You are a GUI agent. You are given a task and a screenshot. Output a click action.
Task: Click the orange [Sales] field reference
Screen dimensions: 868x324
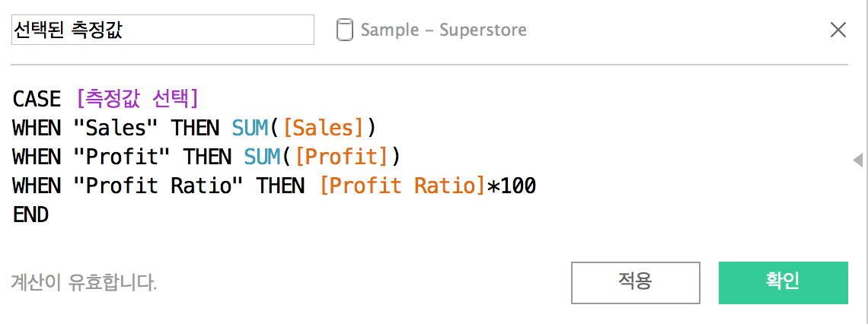pos(323,129)
